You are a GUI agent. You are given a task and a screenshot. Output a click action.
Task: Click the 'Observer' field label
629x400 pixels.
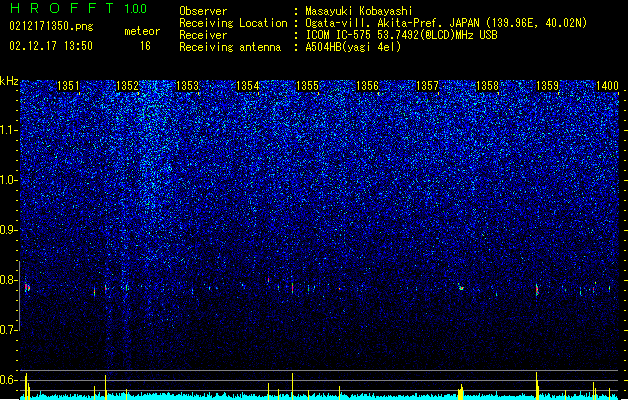click(203, 11)
